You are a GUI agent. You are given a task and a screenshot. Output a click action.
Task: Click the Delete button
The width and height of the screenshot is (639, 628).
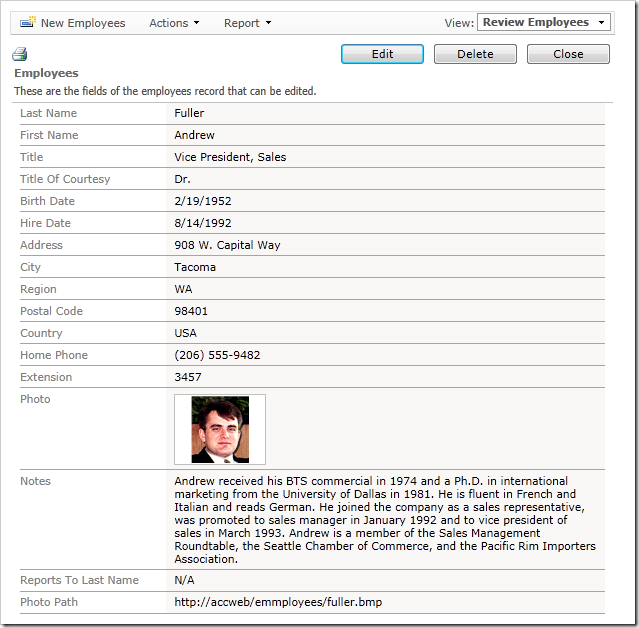475,54
